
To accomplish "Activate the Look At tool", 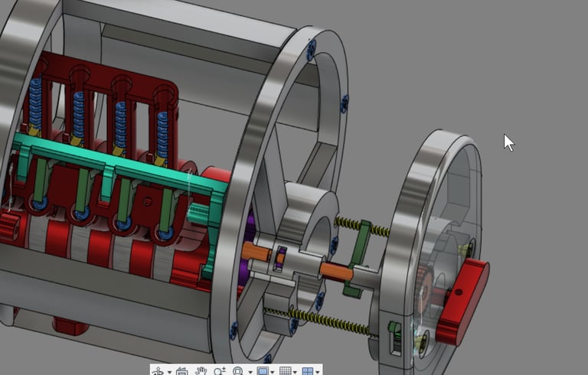I will [182, 371].
